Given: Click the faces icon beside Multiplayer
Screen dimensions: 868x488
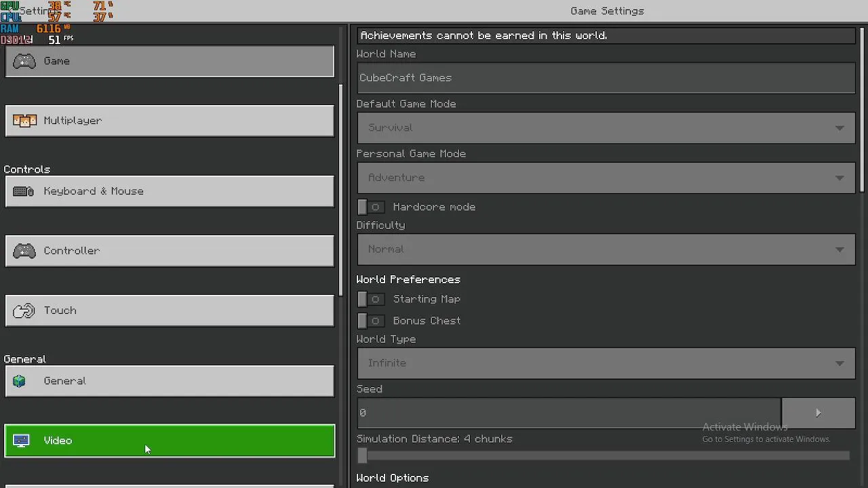Looking at the screenshot, I should 24,121.
